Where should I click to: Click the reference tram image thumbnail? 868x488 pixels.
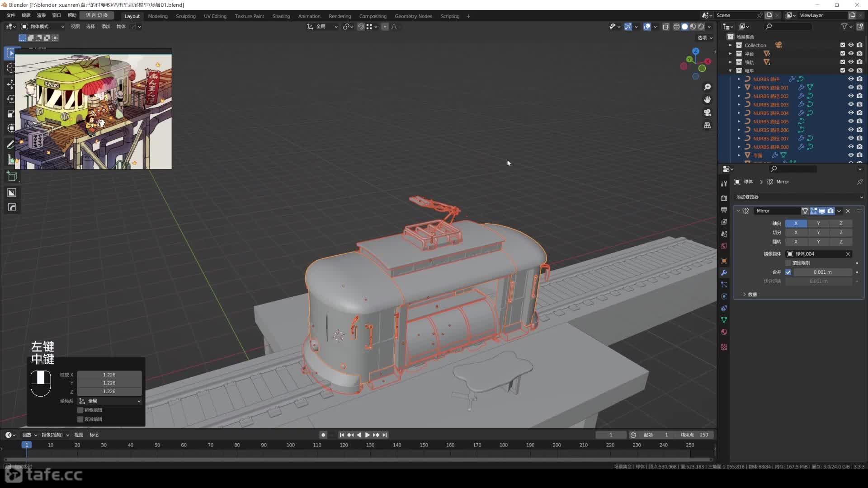pos(94,112)
